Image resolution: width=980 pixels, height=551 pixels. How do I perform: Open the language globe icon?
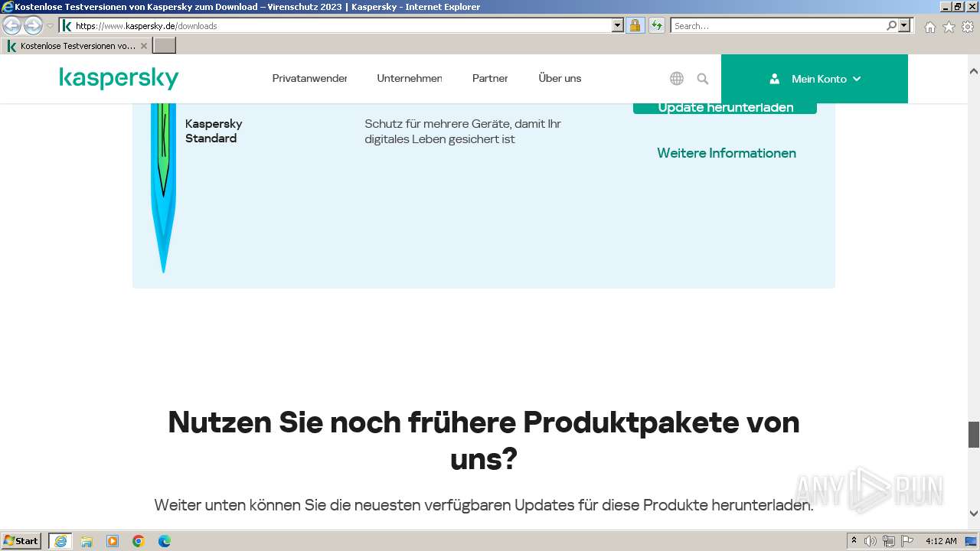[x=677, y=78]
